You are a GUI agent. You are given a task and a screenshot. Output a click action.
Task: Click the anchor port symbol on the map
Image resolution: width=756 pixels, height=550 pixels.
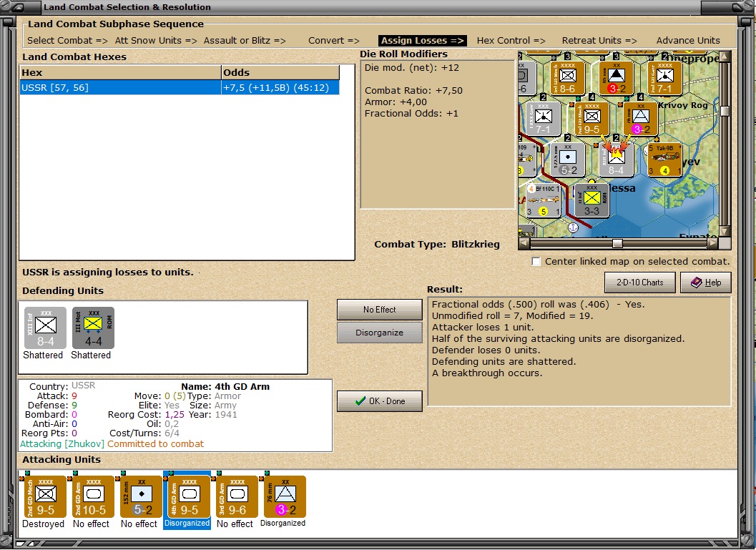(x=573, y=227)
